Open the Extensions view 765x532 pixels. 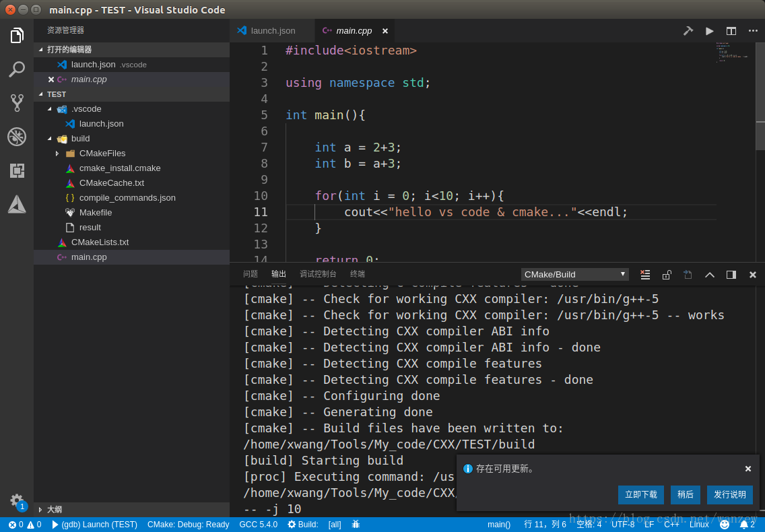[x=17, y=170]
